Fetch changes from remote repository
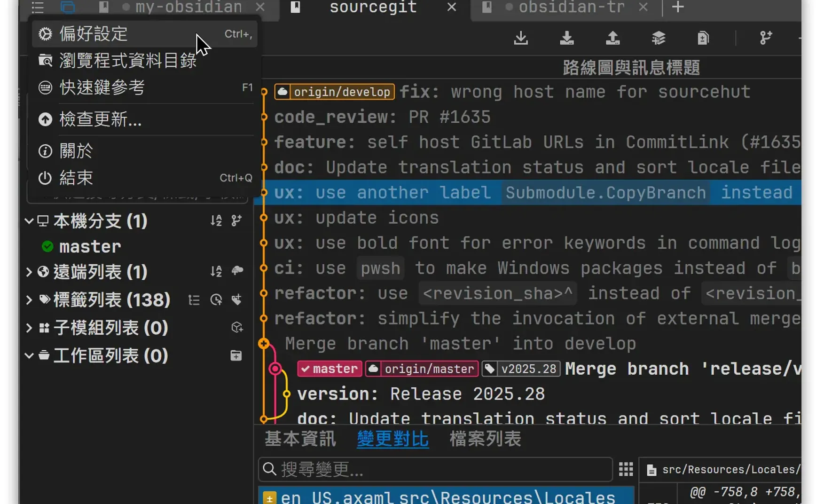The height and width of the screenshot is (504, 816). pos(520,38)
